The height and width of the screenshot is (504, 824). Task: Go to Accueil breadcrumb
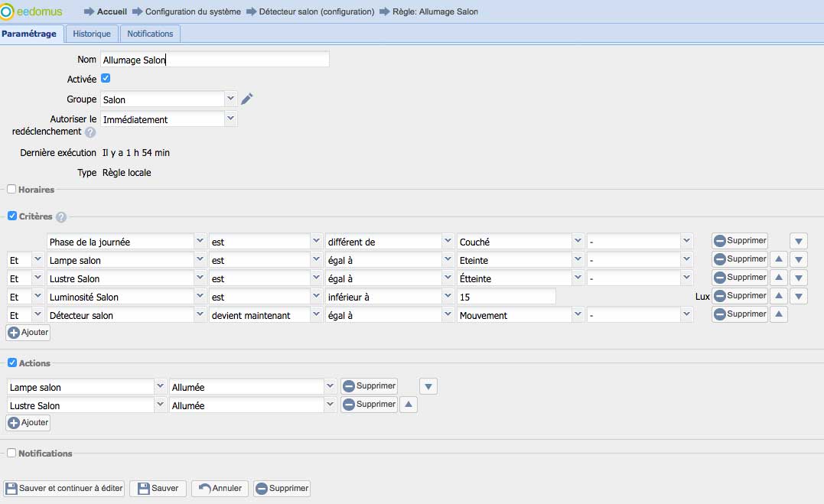112,11
